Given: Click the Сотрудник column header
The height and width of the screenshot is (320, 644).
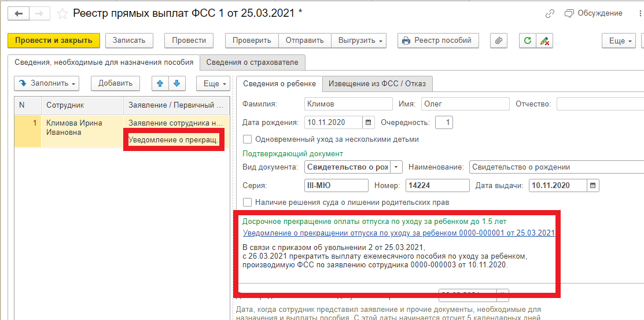Looking at the screenshot, I should click(82, 105).
